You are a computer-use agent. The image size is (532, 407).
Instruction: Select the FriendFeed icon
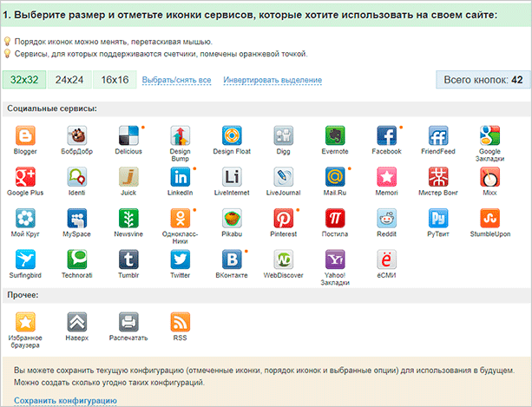point(438,135)
